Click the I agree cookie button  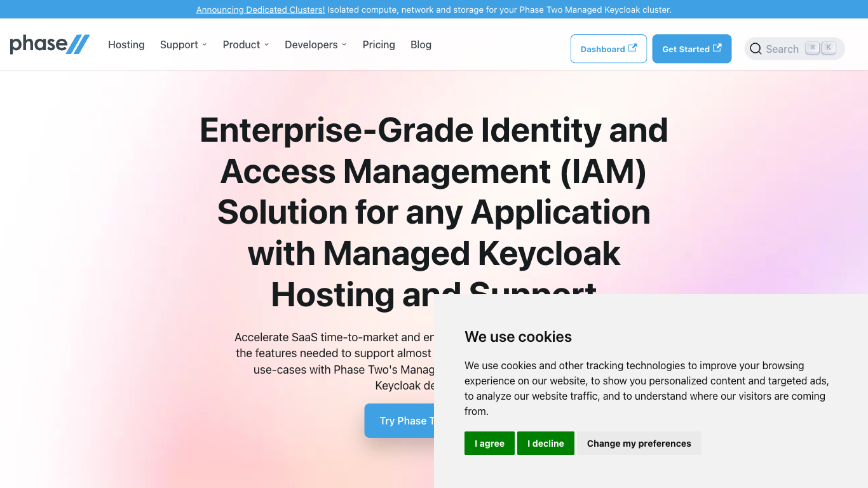[489, 444]
